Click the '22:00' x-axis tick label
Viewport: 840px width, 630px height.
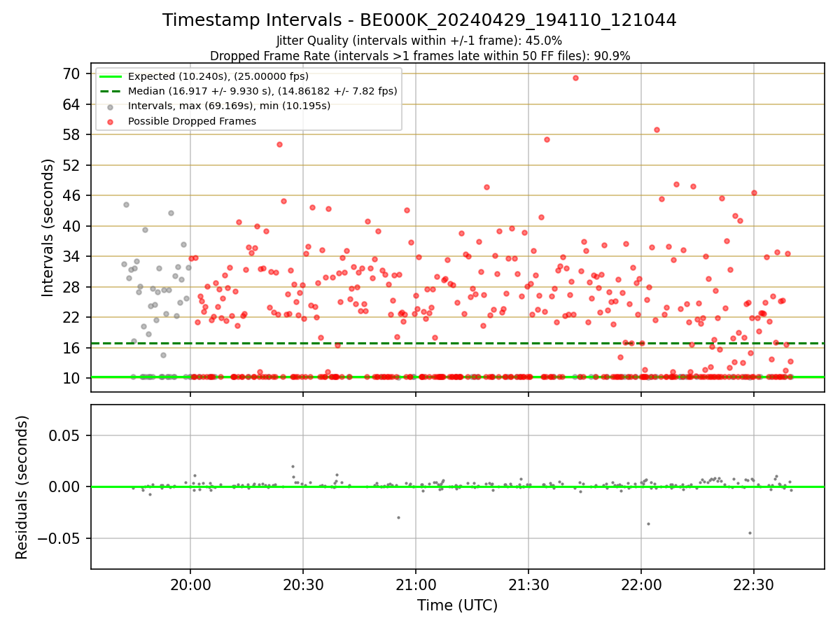click(641, 584)
